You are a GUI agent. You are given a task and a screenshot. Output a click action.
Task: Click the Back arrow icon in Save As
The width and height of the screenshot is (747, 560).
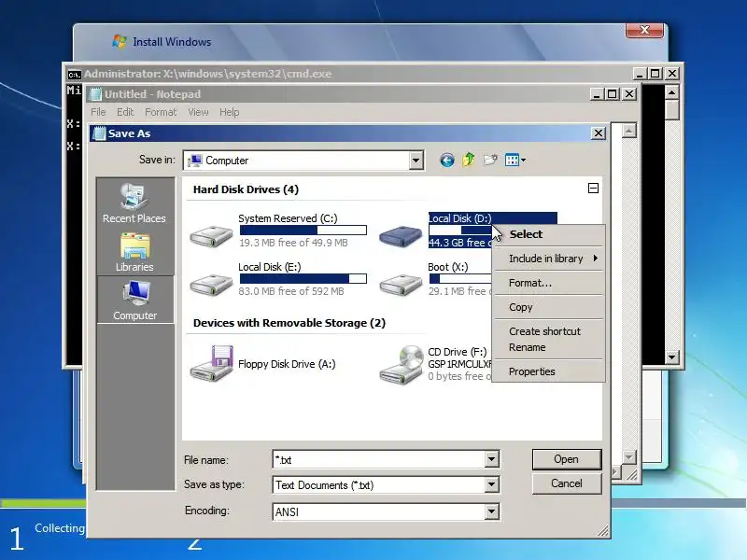tap(446, 160)
